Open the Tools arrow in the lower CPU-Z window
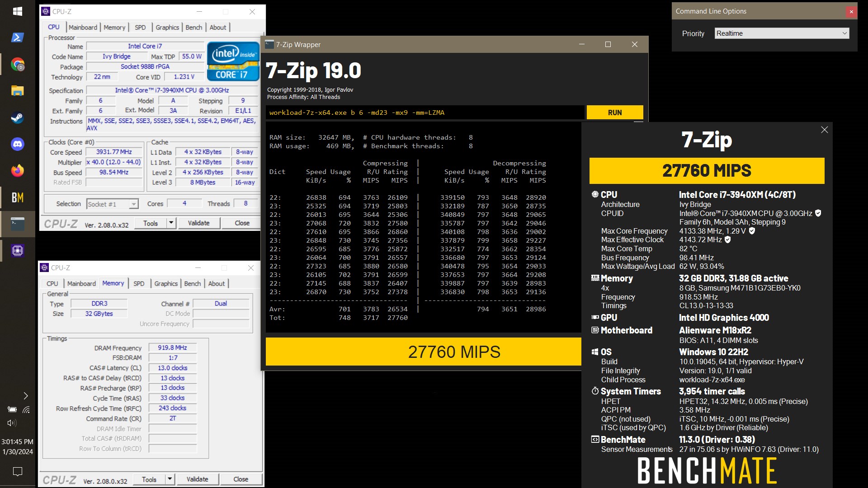The height and width of the screenshot is (488, 868). 170,479
